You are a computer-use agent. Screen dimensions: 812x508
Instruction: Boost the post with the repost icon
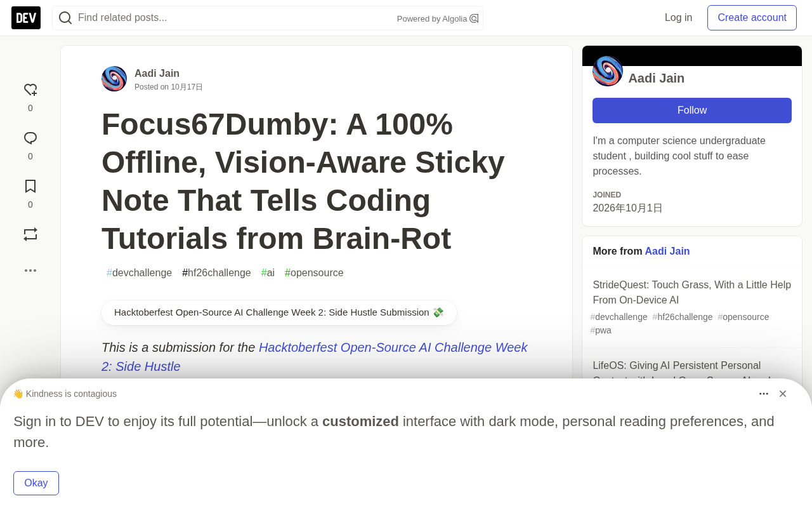[x=30, y=234]
